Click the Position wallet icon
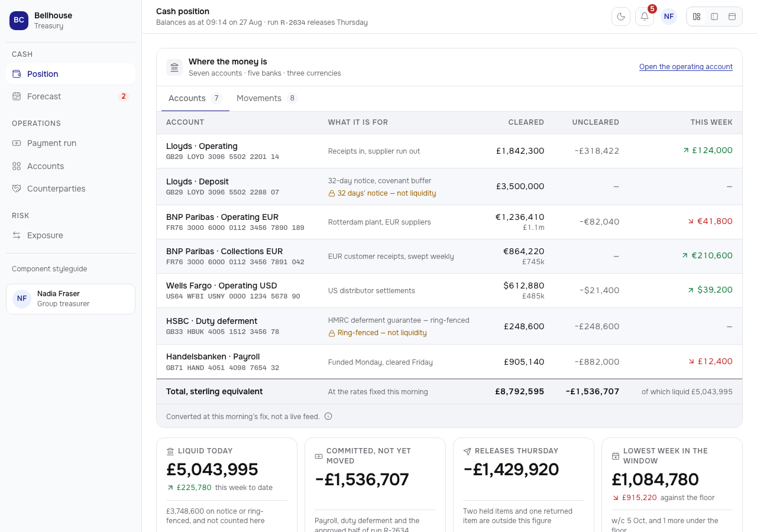The height and width of the screenshot is (532, 757). coord(17,74)
